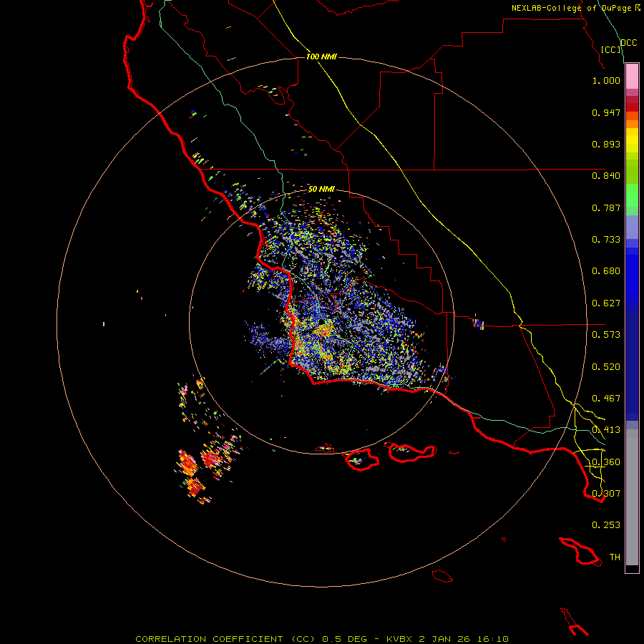644x644 pixels.
Task: Click the TH threshold label
Action: pyautogui.click(x=615, y=557)
